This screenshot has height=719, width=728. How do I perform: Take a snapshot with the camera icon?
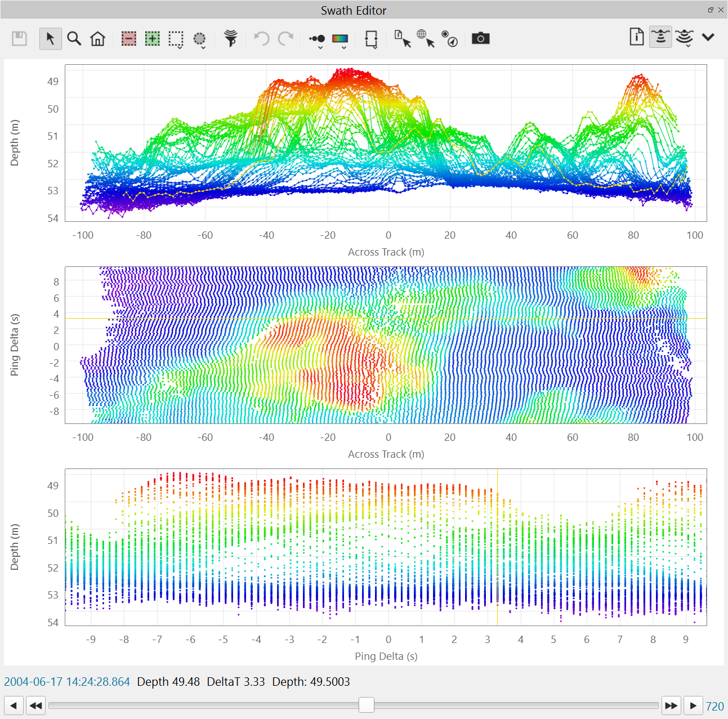tap(480, 39)
